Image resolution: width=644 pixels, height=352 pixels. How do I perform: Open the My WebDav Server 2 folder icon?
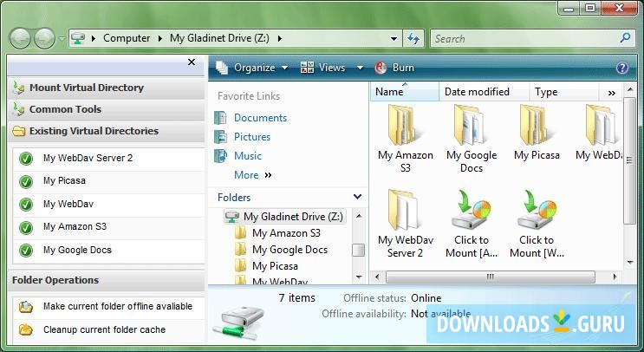click(x=403, y=211)
